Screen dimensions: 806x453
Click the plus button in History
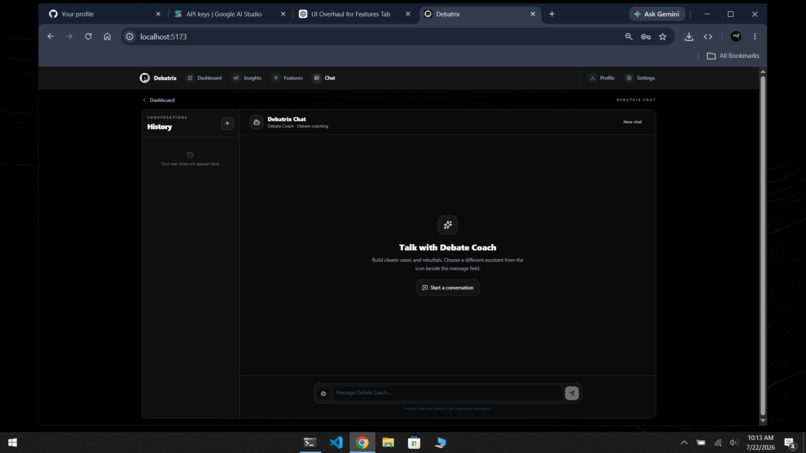point(227,123)
